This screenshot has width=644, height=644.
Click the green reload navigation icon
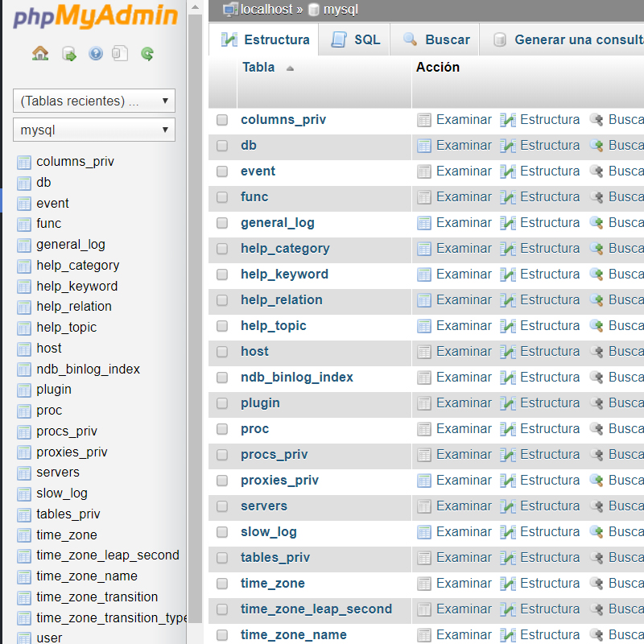tap(147, 53)
